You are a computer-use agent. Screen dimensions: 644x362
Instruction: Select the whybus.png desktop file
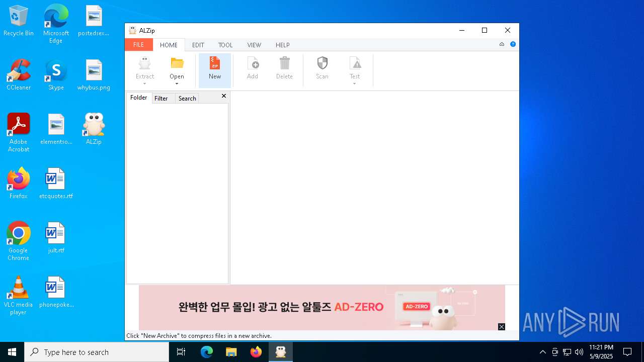(94, 75)
